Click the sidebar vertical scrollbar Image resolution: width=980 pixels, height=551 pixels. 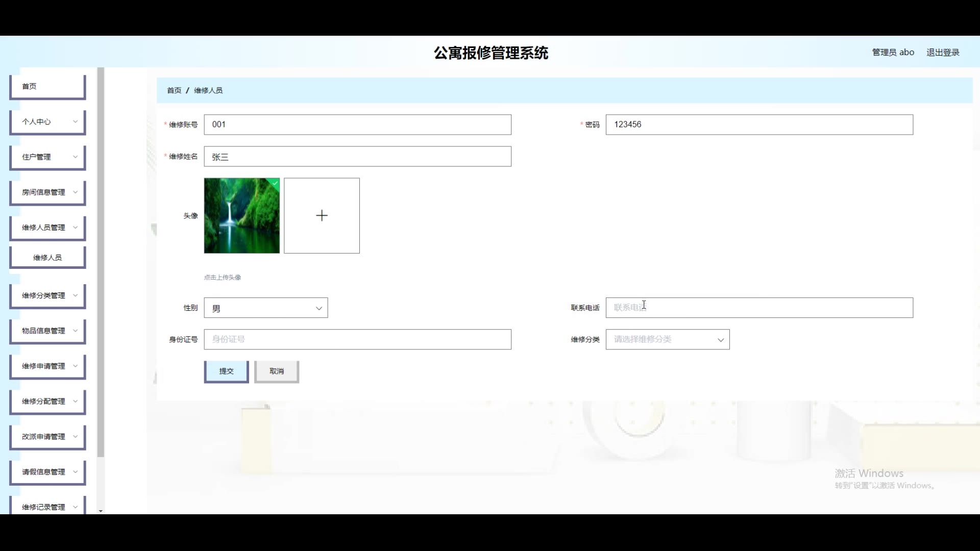click(101, 262)
